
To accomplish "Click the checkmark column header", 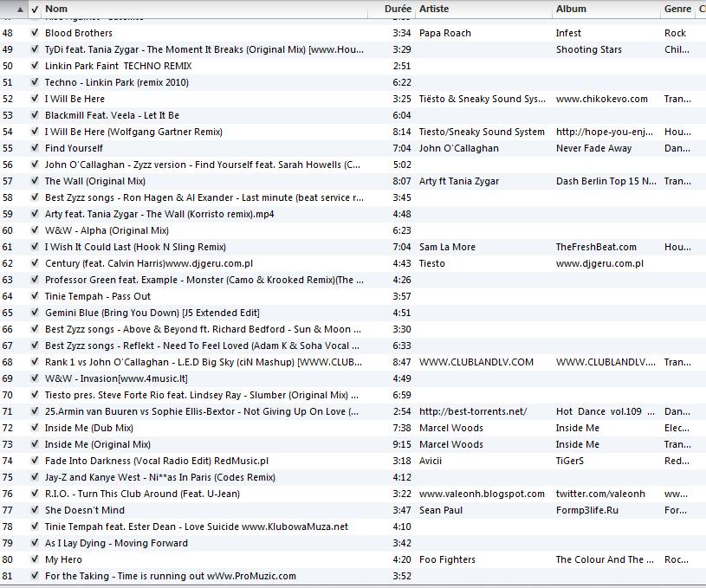I will 35,9.
